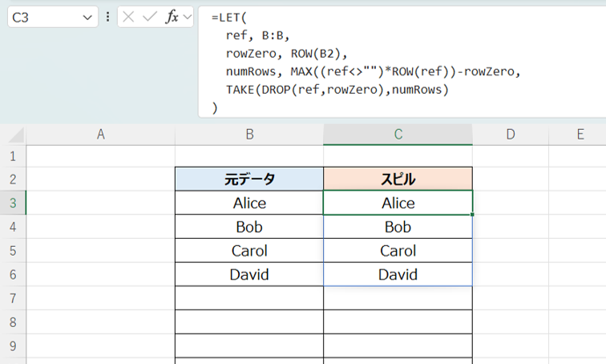The height and width of the screenshot is (364, 606).
Task: Open Insert Function fx icon
Action: (x=172, y=17)
